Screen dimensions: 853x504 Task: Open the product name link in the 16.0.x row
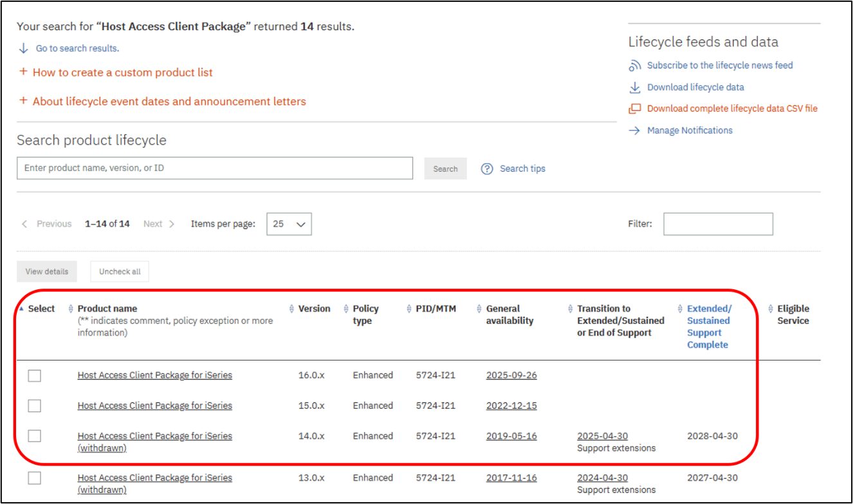[x=155, y=375]
